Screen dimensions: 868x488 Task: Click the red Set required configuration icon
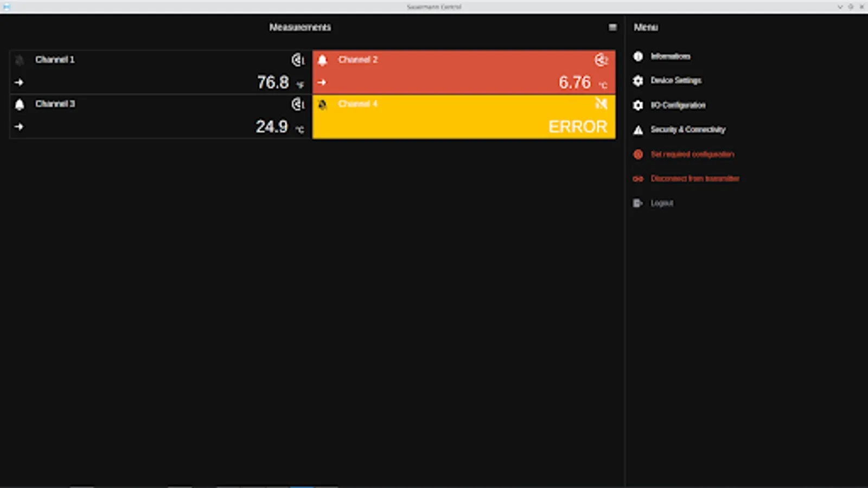pos(638,155)
